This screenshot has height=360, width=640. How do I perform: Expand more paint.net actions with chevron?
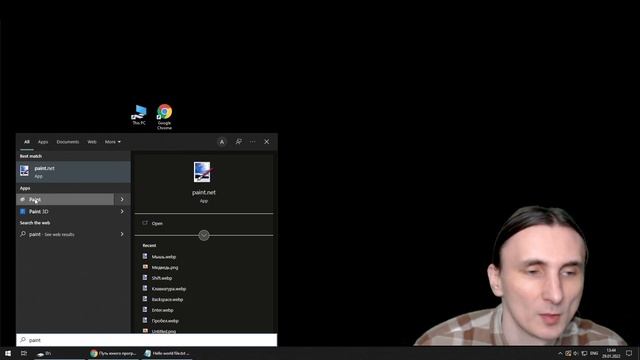tap(204, 236)
